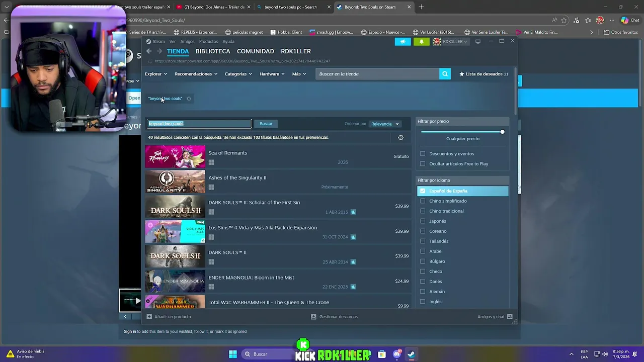Open the browser settings three-dots menu
Image resolution: width=644 pixels, height=362 pixels.
pos(612,20)
